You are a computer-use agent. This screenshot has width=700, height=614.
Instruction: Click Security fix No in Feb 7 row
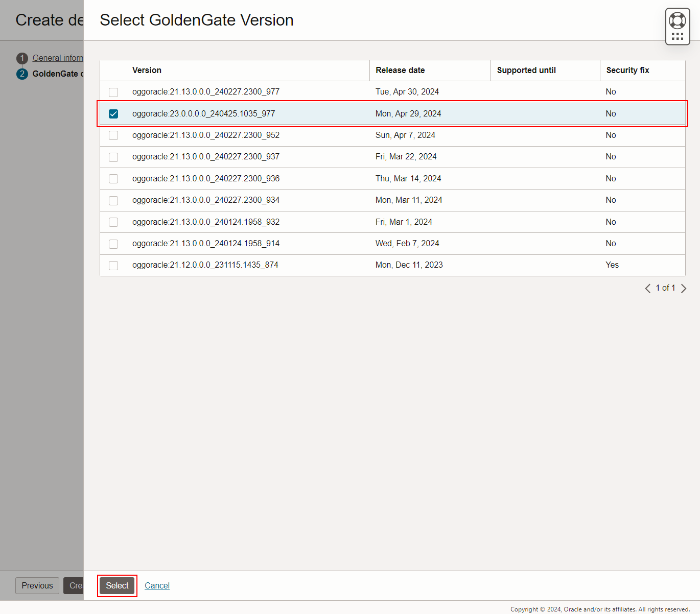pos(611,243)
